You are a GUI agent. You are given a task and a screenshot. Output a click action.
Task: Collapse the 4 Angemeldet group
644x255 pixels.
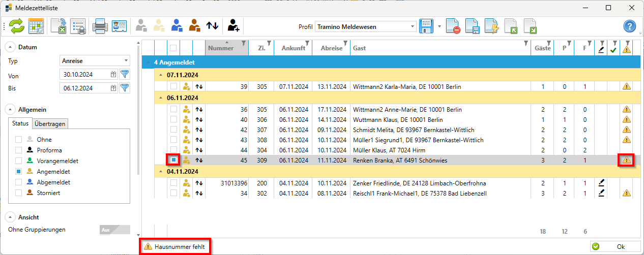[x=149, y=62]
